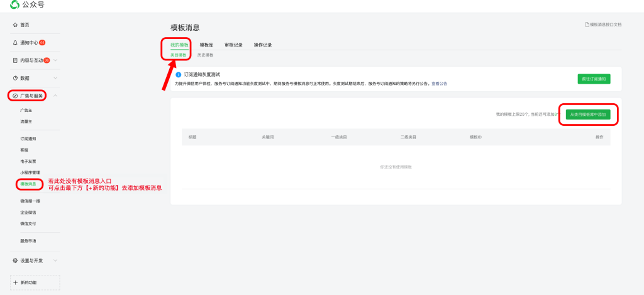Open 通知中心 via its bell icon

(x=15, y=43)
